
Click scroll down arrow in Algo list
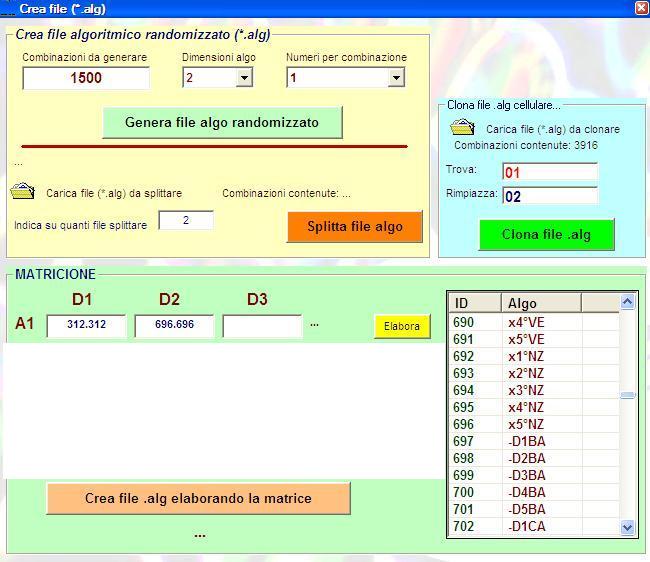tap(628, 527)
